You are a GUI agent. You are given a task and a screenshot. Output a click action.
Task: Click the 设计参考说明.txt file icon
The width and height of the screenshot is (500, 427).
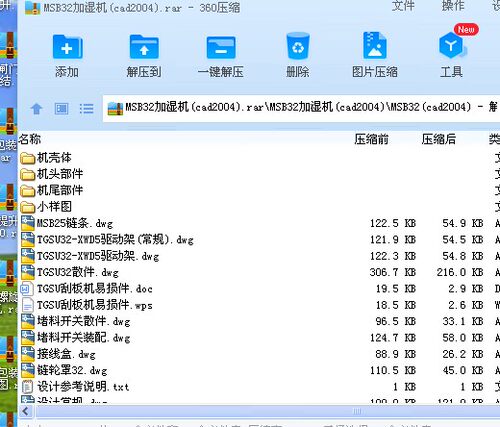click(27, 387)
